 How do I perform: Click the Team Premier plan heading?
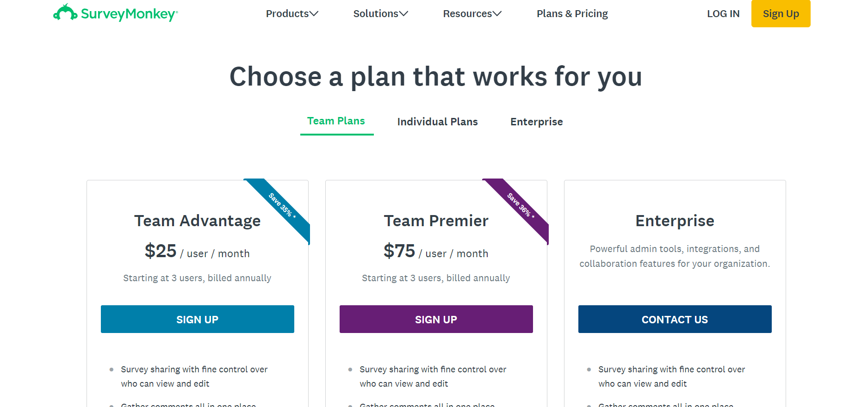[436, 221]
